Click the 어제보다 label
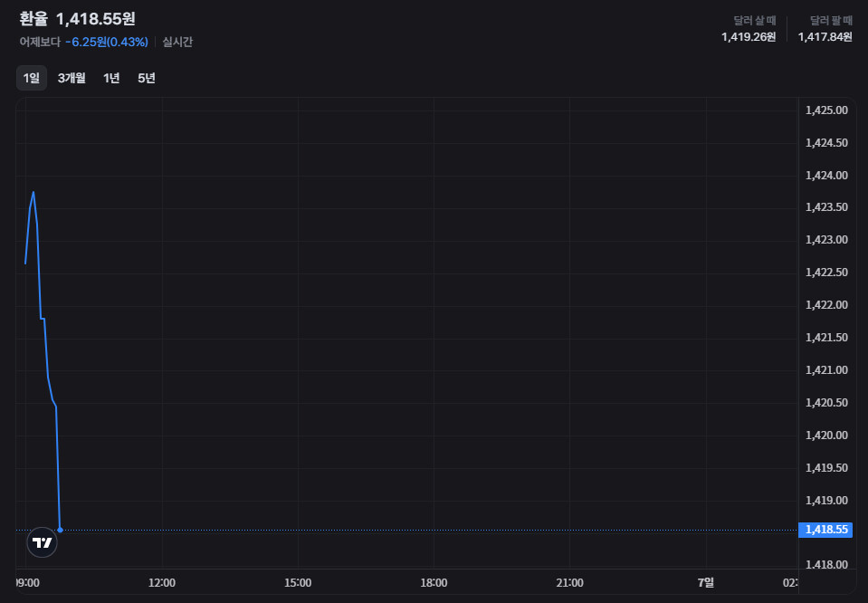This screenshot has width=868, height=603. 40,42
